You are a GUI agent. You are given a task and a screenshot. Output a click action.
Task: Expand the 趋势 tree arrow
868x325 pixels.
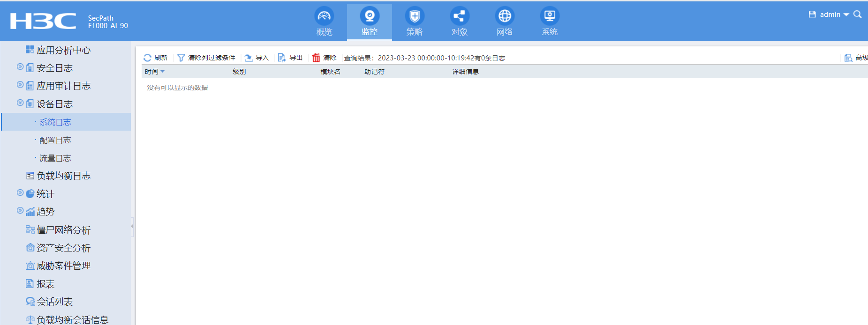click(x=20, y=211)
